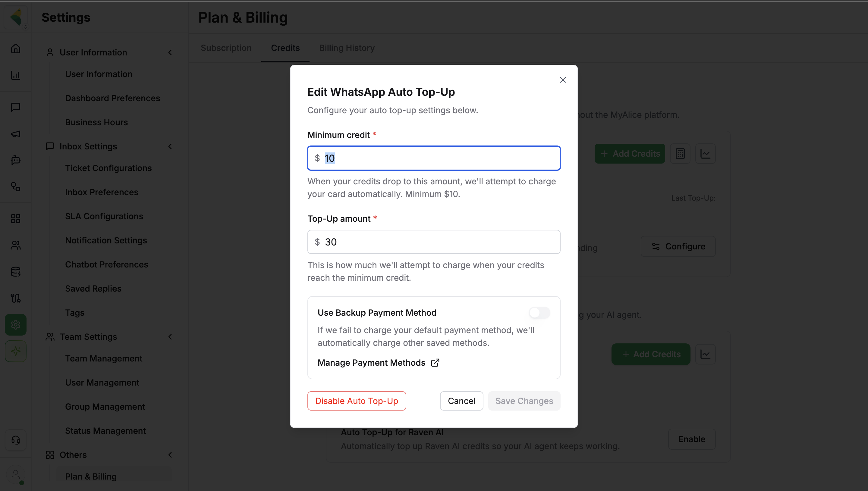Screen dimensions: 868x491
Task: Click the Disable Auto Top-Up button
Action: (357, 401)
